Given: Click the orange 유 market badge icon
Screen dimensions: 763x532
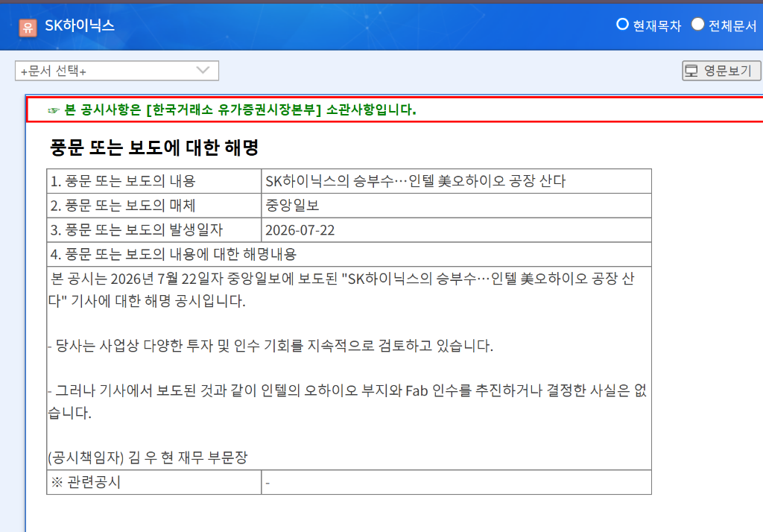Looking at the screenshot, I should coord(28,28).
